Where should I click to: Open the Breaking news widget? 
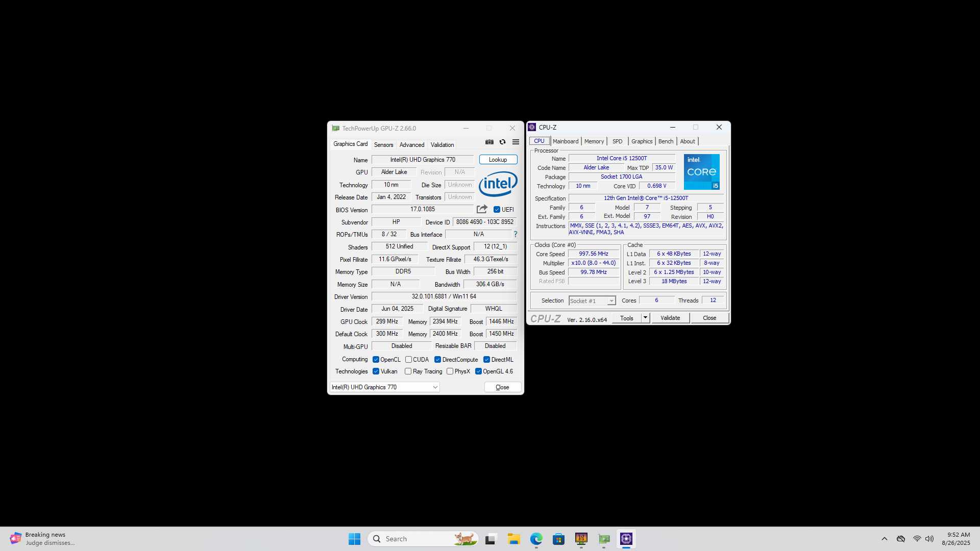click(43, 539)
